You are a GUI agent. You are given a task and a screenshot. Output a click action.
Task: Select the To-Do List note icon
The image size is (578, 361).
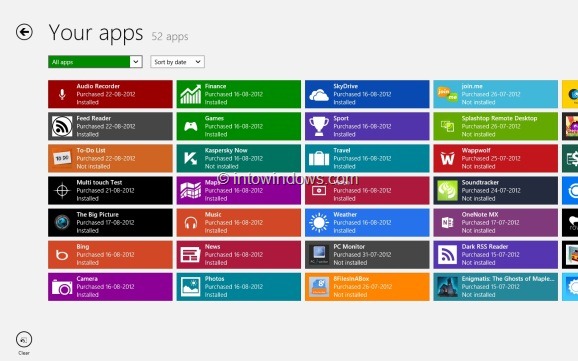[62, 158]
